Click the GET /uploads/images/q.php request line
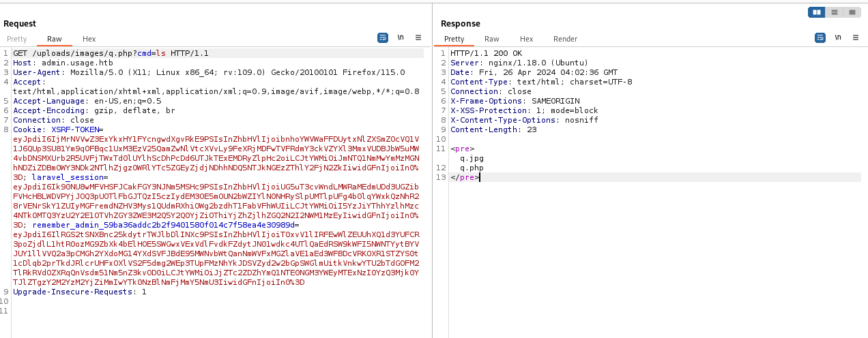Screen dimensions: 868x338 pos(111,53)
